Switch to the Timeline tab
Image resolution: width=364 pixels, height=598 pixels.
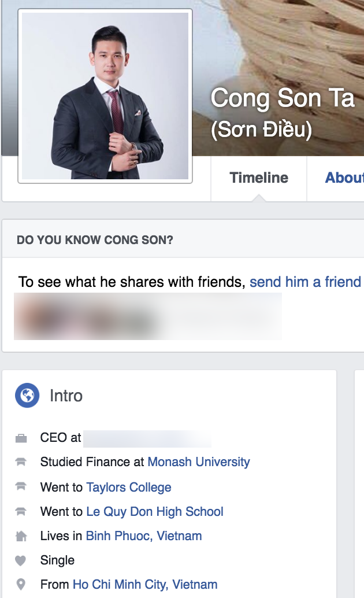pos(259,178)
